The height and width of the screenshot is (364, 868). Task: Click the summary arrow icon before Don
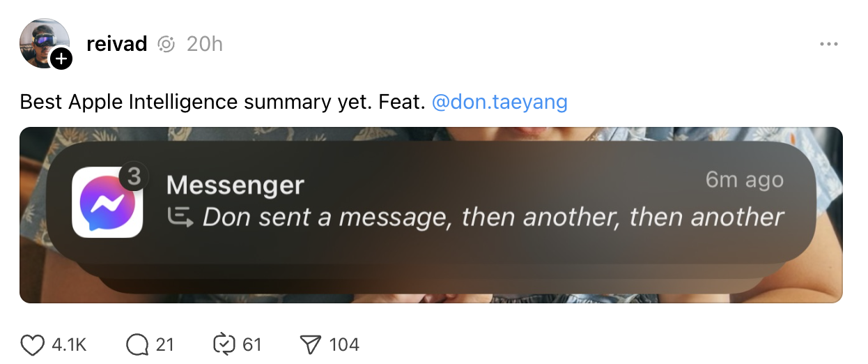click(180, 218)
